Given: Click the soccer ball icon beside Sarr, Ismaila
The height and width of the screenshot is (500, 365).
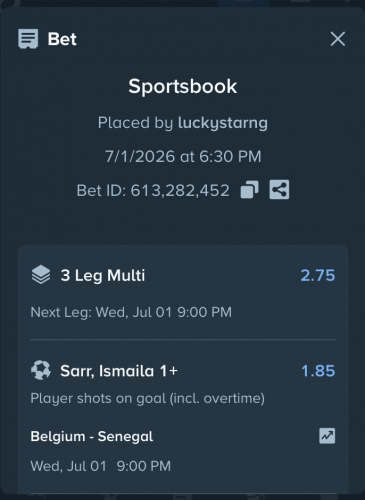Looking at the screenshot, I should click(41, 370).
